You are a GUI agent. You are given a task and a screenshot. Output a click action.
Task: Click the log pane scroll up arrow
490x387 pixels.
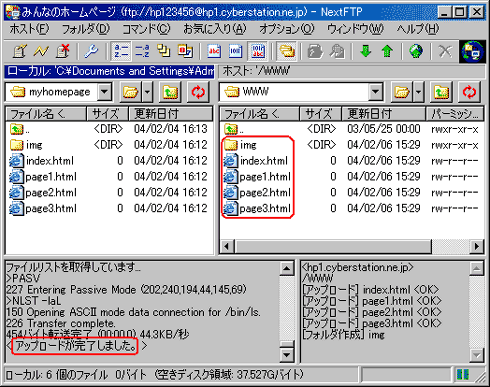[x=287, y=269]
